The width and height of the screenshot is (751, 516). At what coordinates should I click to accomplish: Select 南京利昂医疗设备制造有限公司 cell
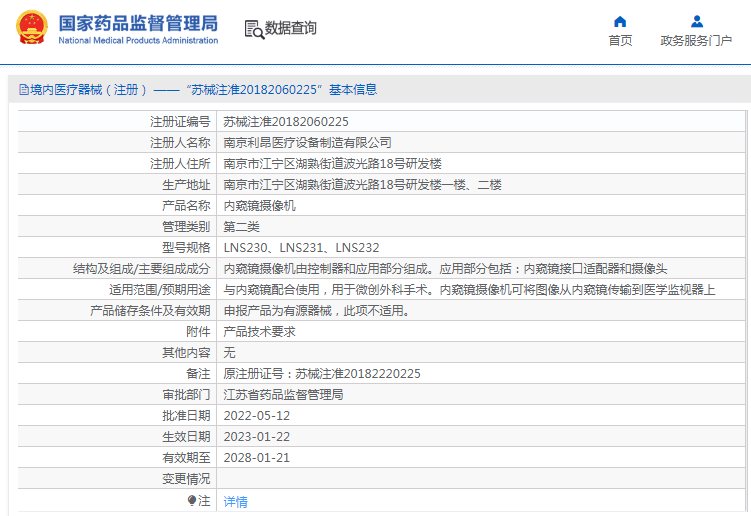307,143
